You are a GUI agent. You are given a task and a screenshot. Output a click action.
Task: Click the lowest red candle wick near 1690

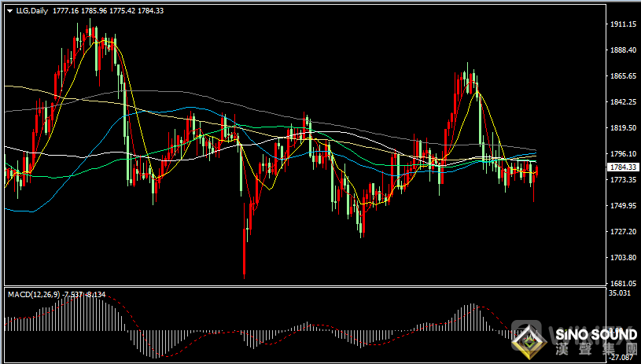pyautogui.click(x=245, y=271)
